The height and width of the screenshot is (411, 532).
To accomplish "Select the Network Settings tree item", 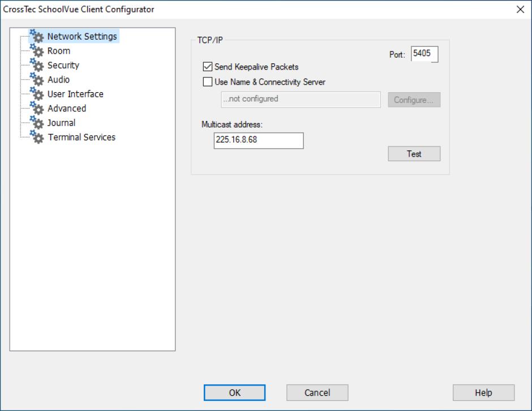I will 82,36.
